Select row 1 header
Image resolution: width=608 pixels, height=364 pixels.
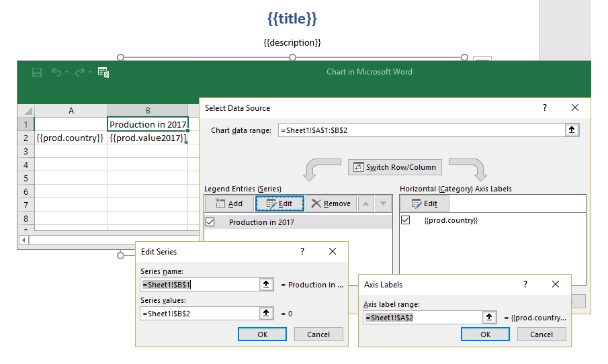26,124
